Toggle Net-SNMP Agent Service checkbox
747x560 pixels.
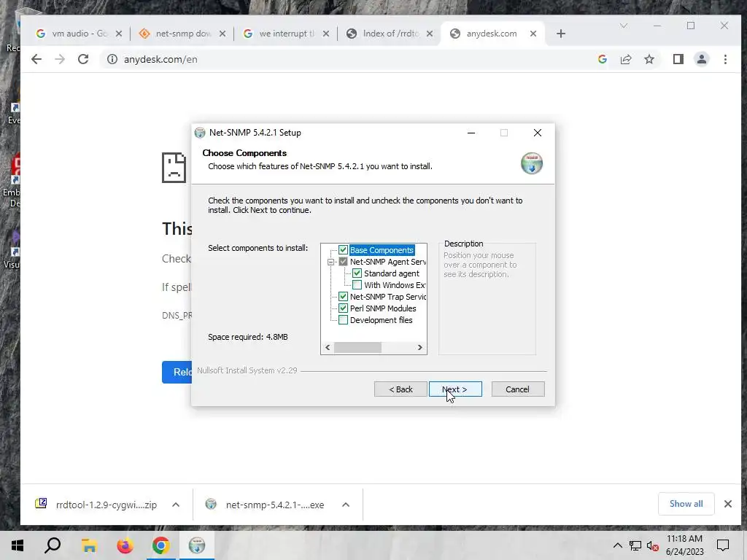343,262
